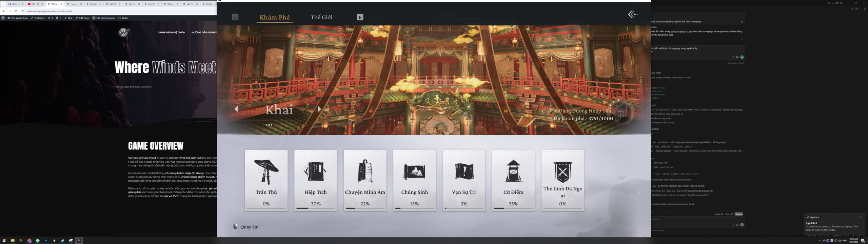This screenshot has height=244, width=868.
Task: Open the Vạn Sự Tri map card
Action: [x=464, y=180]
